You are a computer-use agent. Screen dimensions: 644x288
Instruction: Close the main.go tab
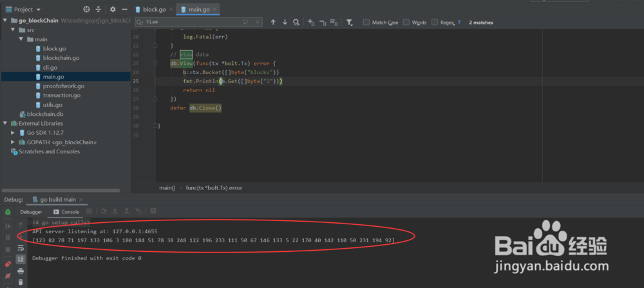coord(215,10)
